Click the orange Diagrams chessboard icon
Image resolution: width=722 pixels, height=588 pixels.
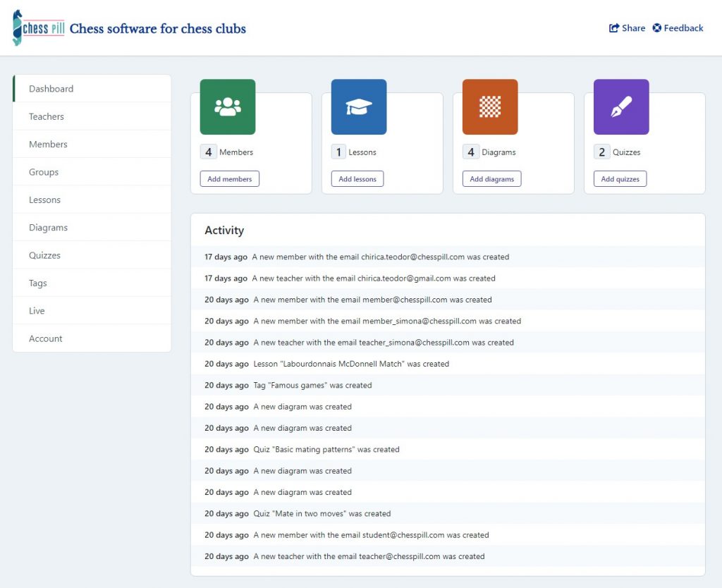pyautogui.click(x=490, y=106)
